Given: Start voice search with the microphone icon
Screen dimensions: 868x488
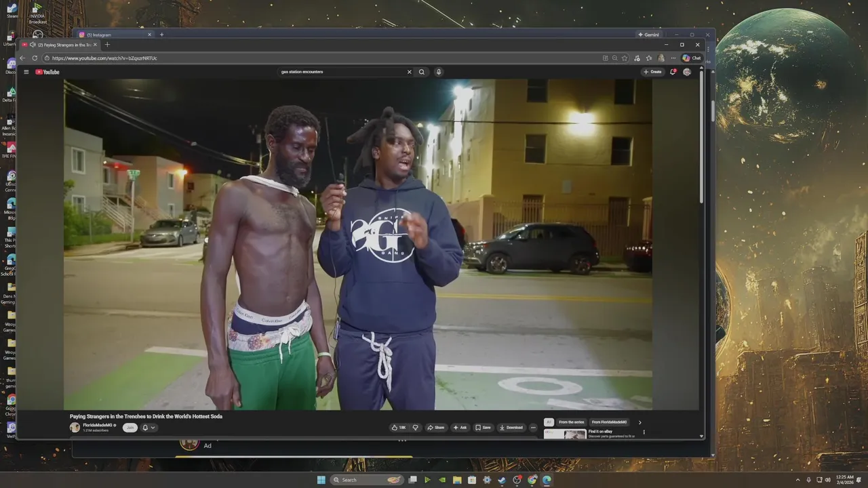Looking at the screenshot, I should click(439, 72).
